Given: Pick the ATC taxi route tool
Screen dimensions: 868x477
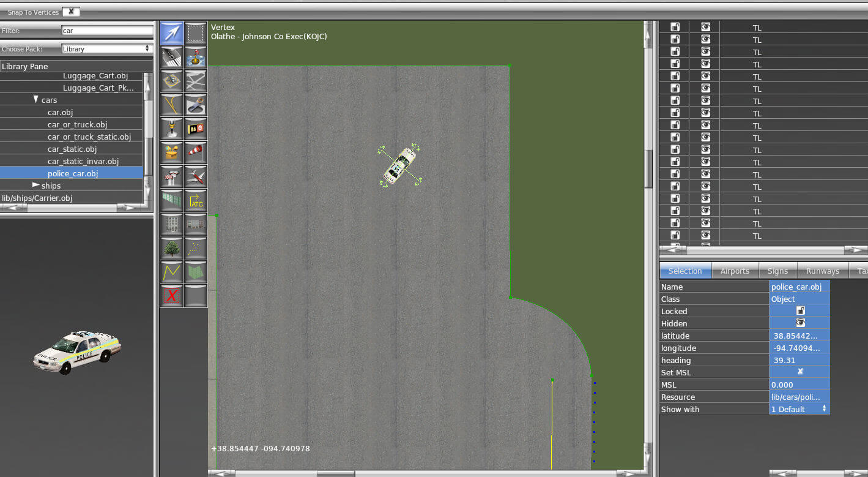Looking at the screenshot, I should (196, 200).
